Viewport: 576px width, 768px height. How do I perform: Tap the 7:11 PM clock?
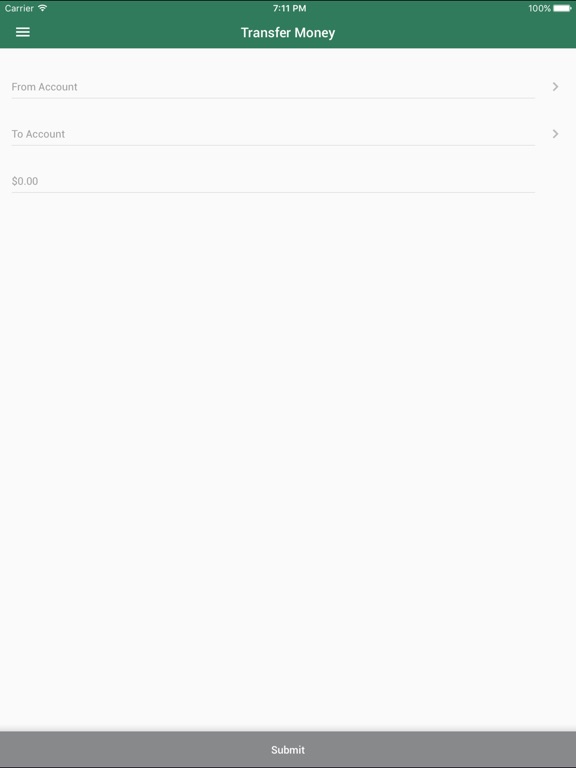click(289, 8)
